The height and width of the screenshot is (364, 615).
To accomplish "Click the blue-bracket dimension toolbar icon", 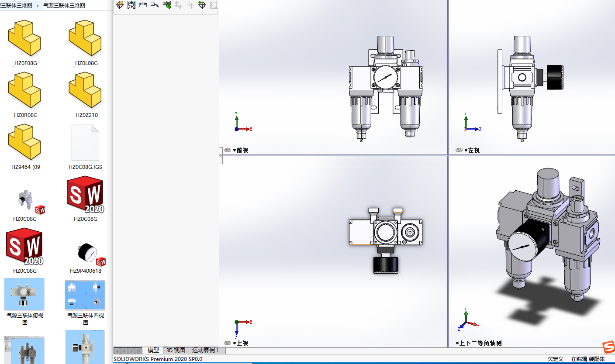I will click(x=143, y=5).
